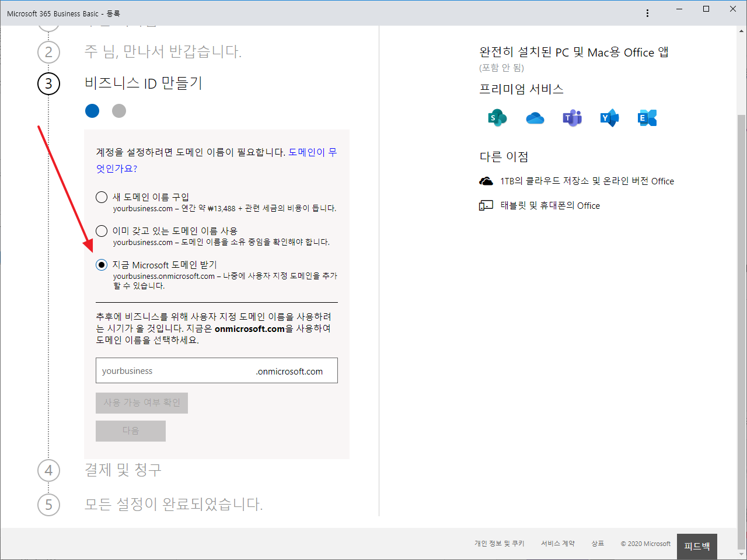Click the scrollbar down arrow
747x560 pixels.
pos(742,554)
